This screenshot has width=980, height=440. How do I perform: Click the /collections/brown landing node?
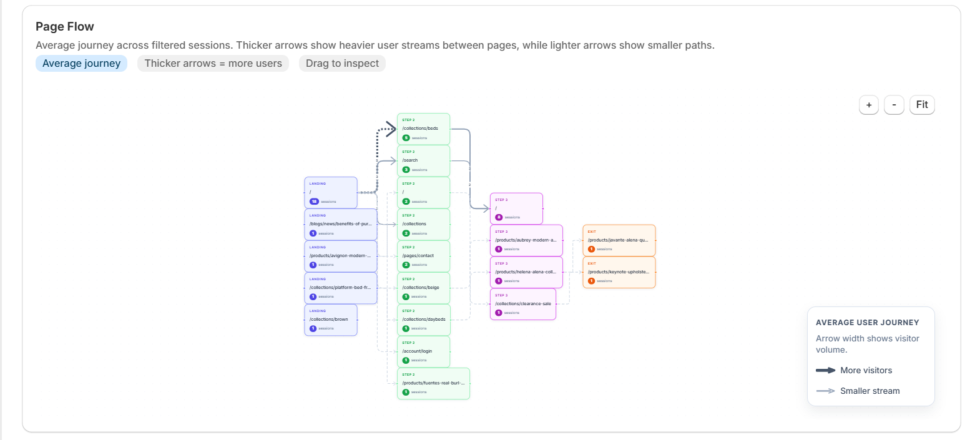click(x=331, y=320)
